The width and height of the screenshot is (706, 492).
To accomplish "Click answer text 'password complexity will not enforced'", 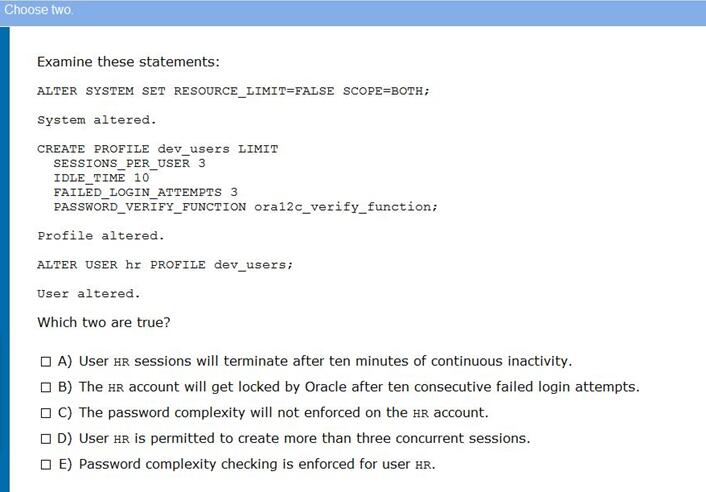I will [284, 412].
